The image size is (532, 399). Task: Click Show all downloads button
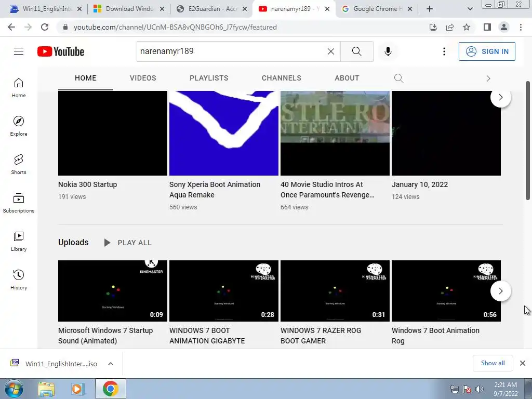click(x=493, y=363)
